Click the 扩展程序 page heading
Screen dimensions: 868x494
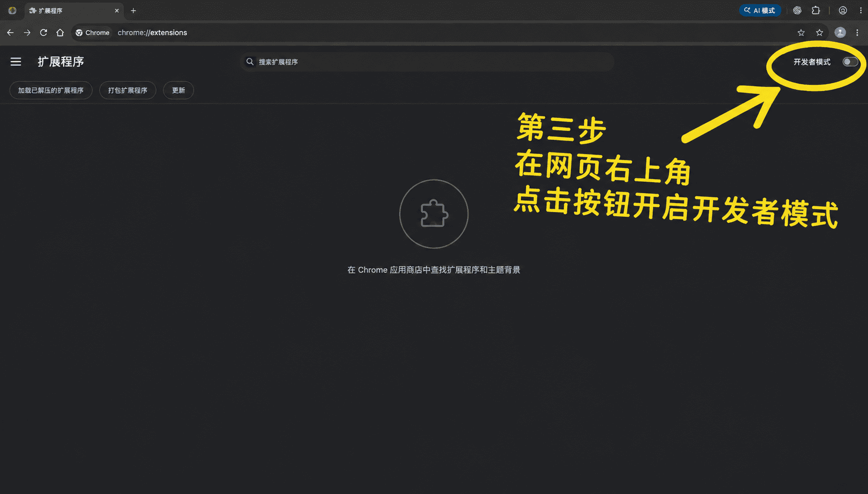point(61,62)
